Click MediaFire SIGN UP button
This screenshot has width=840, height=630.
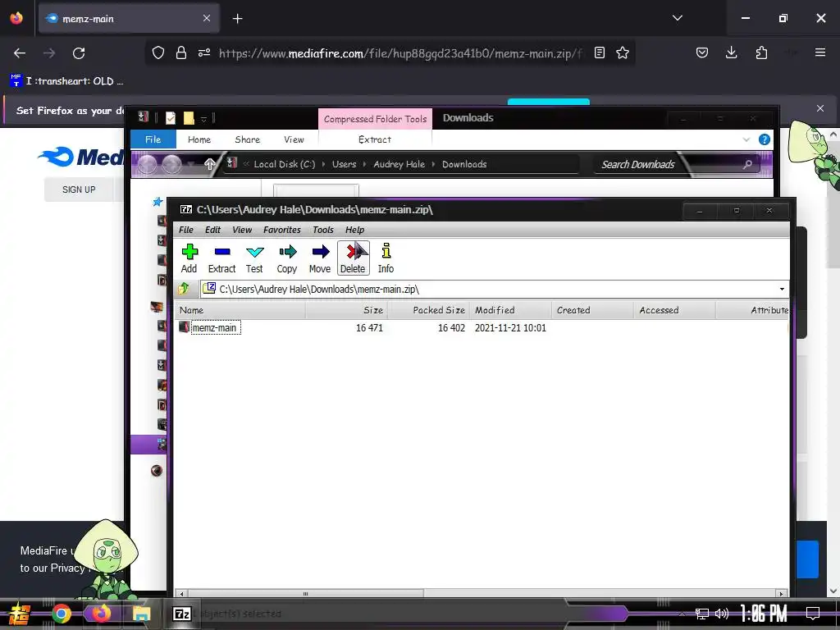pos(79,189)
